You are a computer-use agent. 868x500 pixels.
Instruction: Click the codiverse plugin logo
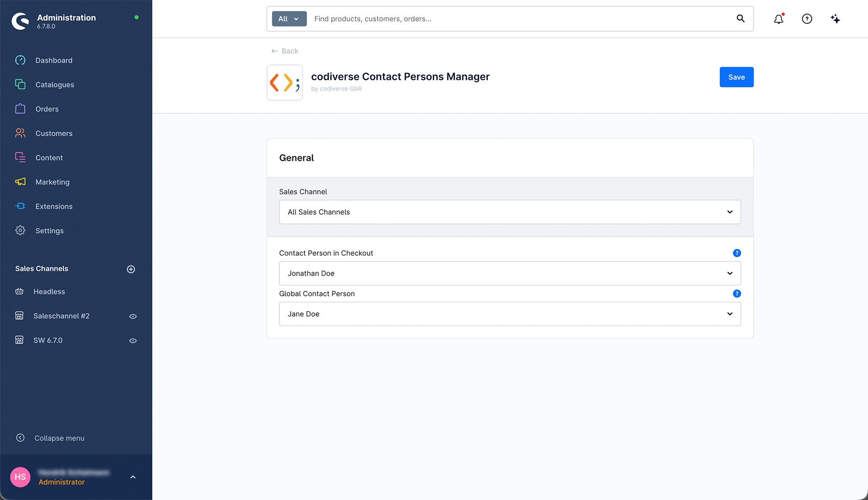[x=285, y=83]
